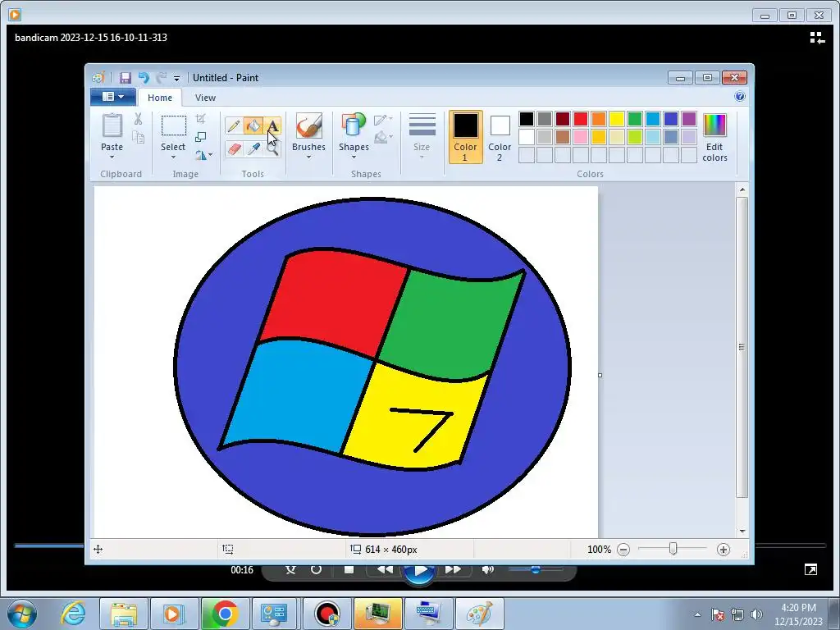Select the Pencil tool in Paint
Image resolution: width=840 pixels, height=630 pixels.
[234, 126]
